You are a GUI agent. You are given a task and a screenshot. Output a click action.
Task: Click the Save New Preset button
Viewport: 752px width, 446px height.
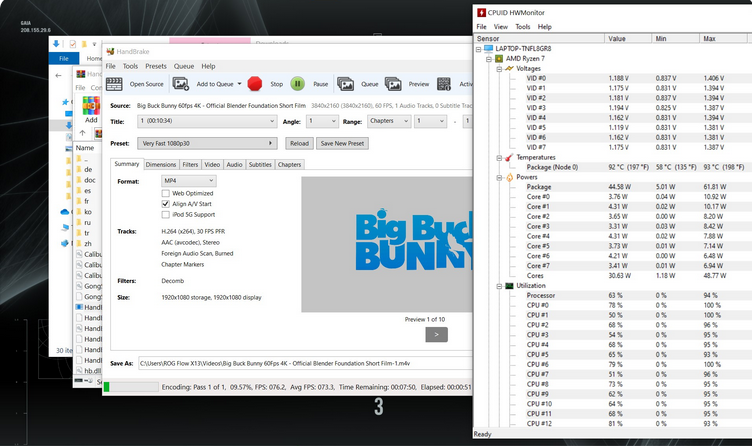pos(341,143)
